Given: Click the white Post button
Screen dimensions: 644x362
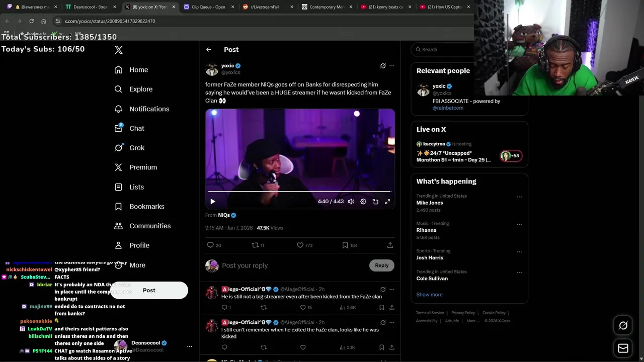Looking at the screenshot, I should [149, 290].
